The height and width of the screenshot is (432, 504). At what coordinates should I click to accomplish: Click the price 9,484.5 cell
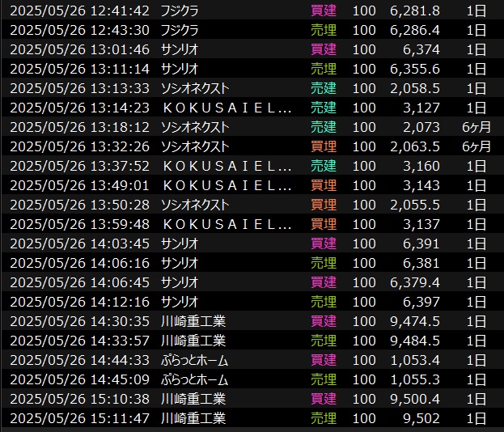[x=415, y=341]
